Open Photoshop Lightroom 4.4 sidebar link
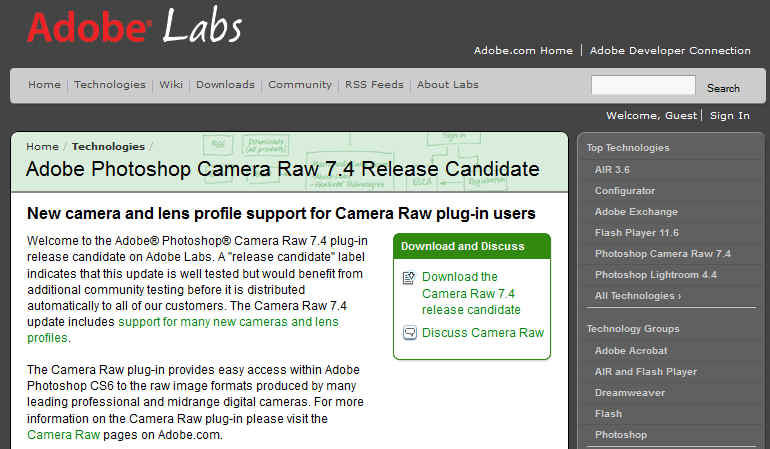770x449 pixels. click(656, 275)
